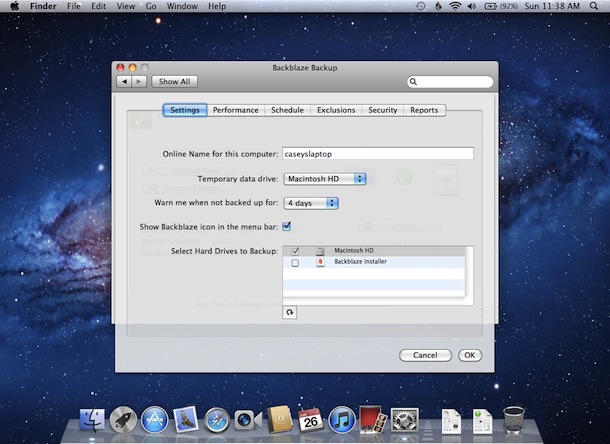610x444 pixels.
Task: Select the Schedule tab
Action: 287,110
